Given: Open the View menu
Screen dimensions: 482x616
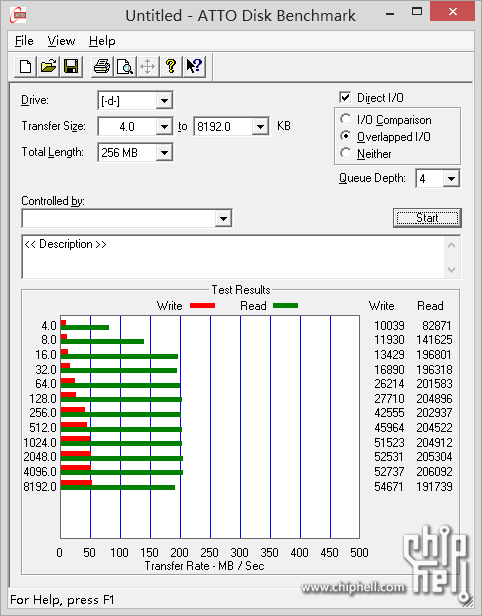Looking at the screenshot, I should point(61,41).
